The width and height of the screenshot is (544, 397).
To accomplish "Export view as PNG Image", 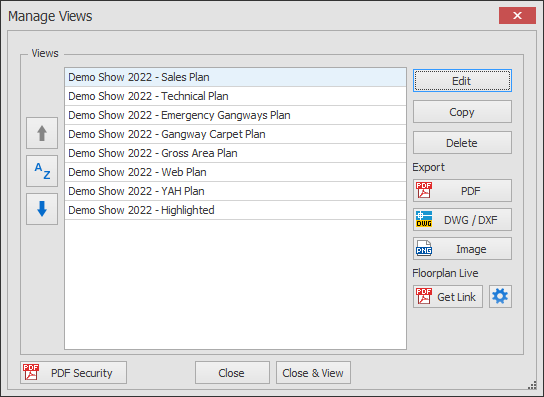I will tap(462, 248).
